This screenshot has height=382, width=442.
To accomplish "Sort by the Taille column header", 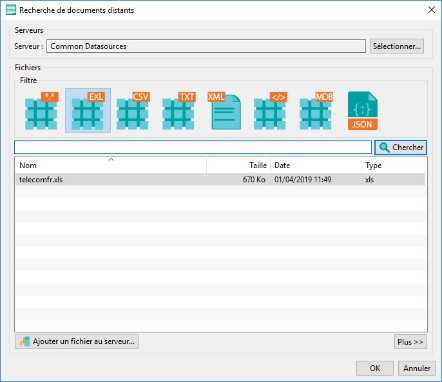I will click(238, 165).
